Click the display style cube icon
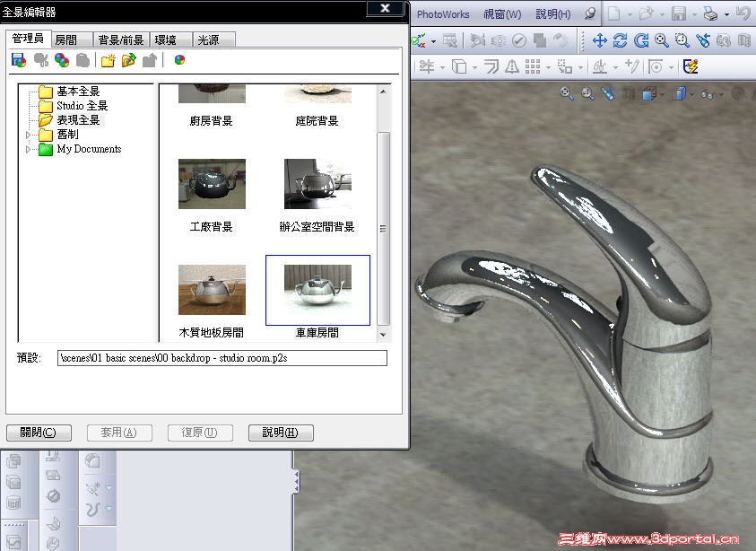 click(681, 93)
